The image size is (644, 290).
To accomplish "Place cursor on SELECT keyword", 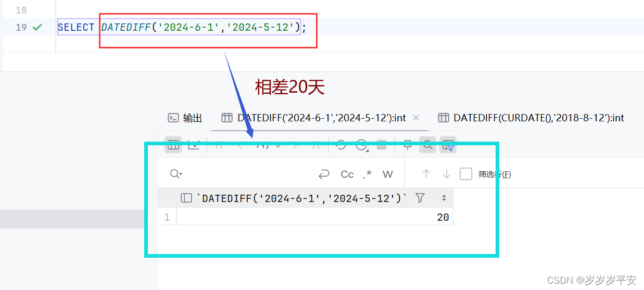I will point(76,27).
